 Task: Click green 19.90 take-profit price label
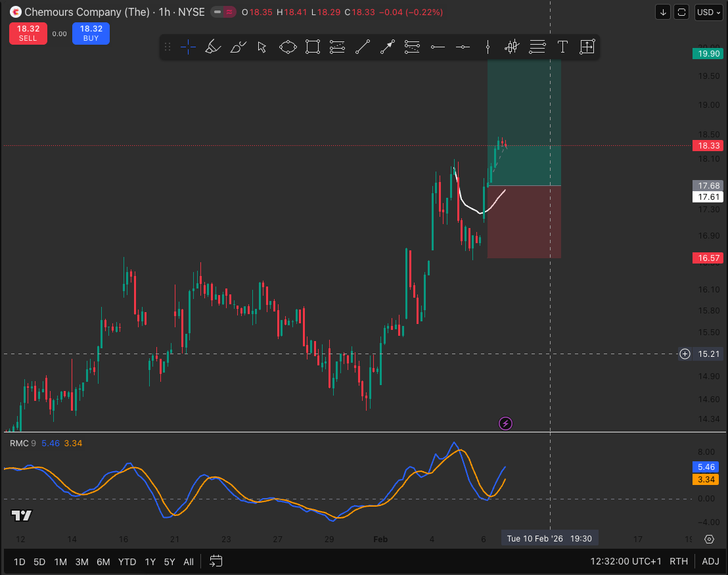(708, 53)
